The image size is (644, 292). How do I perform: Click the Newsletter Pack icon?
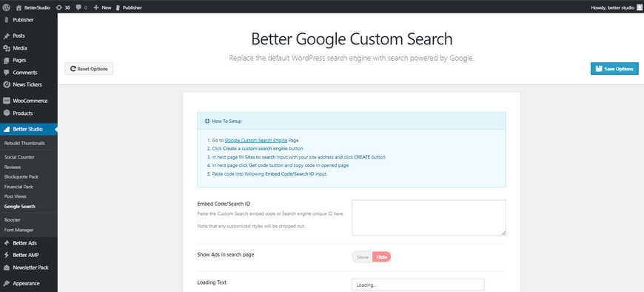tap(6, 268)
